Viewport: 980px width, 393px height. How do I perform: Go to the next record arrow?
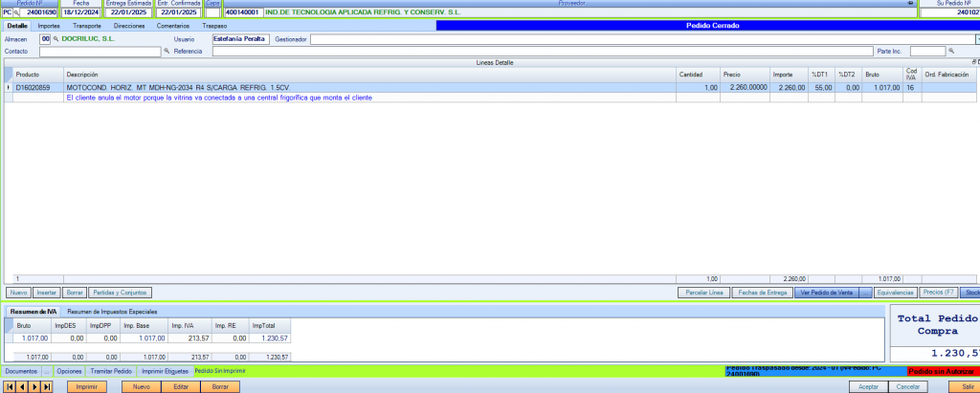click(x=35, y=386)
